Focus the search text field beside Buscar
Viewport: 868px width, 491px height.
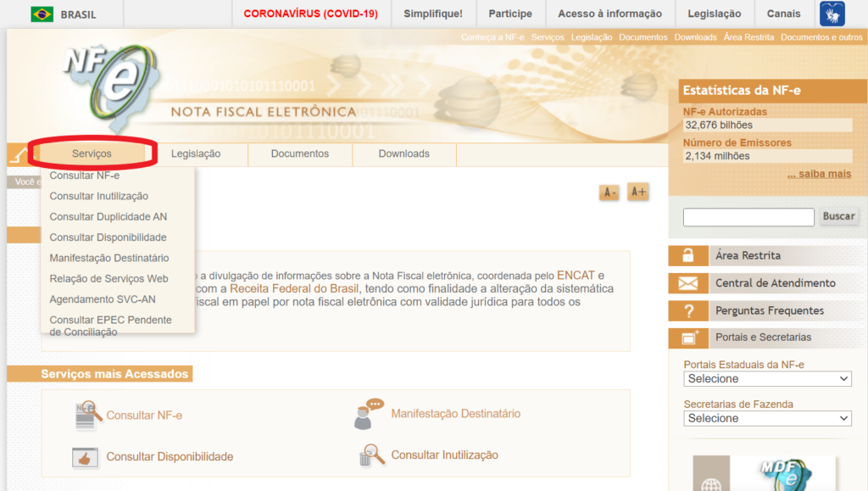pyautogui.click(x=748, y=217)
